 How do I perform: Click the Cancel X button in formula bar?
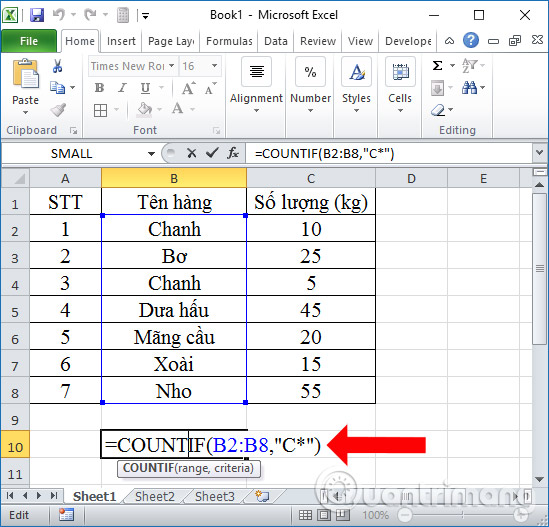(192, 153)
